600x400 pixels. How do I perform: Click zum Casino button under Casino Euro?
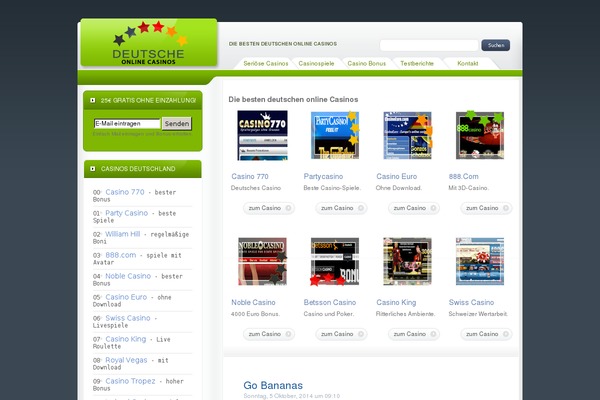[x=414, y=208]
